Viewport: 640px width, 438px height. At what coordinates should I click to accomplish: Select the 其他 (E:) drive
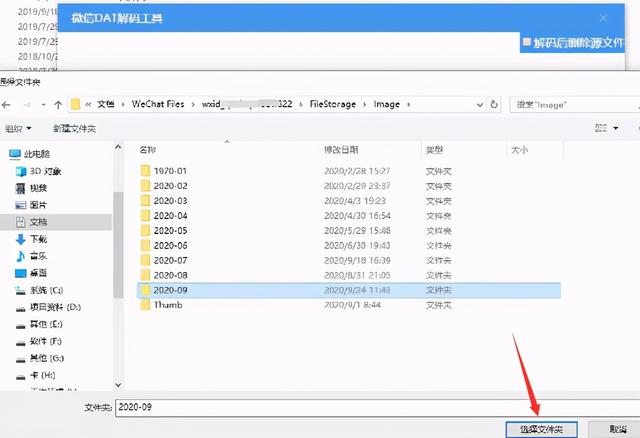tap(39, 324)
